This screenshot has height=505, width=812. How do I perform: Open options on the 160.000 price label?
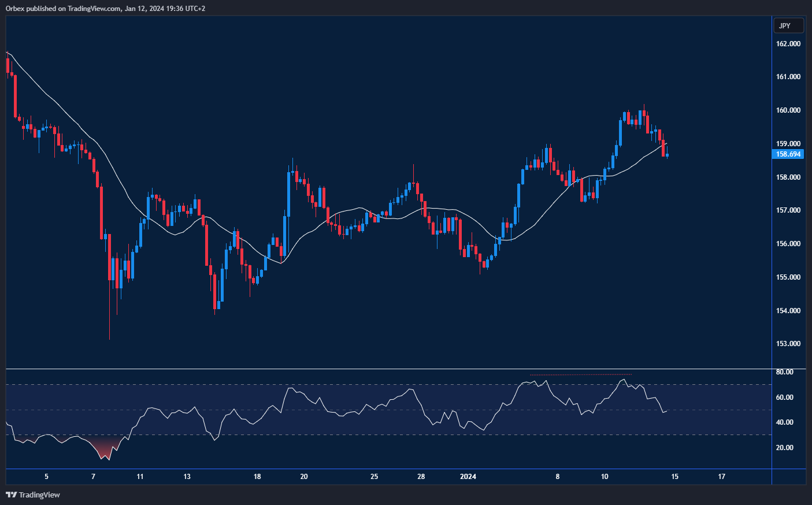(x=788, y=109)
